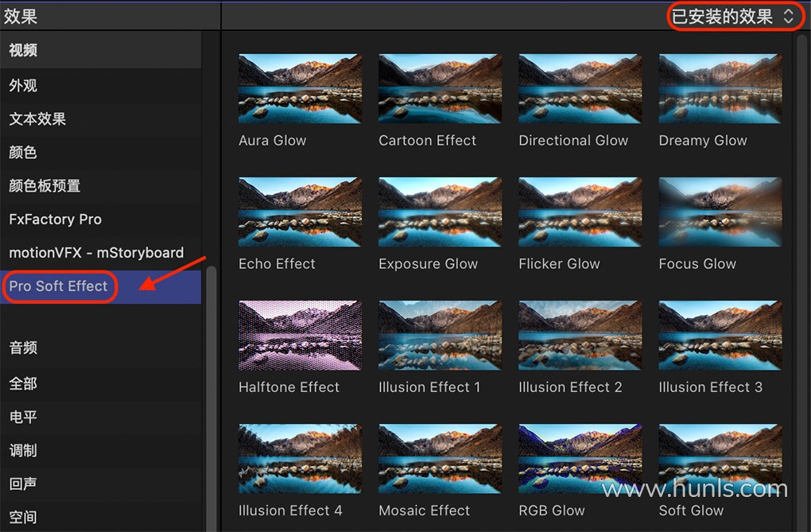Click the 'Mosaic Effect' label text
The width and height of the screenshot is (811, 532).
(424, 511)
